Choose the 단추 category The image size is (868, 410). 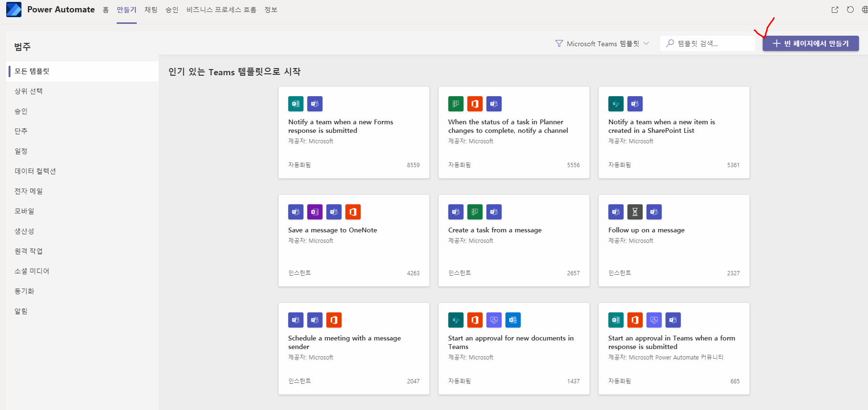pyautogui.click(x=83, y=131)
